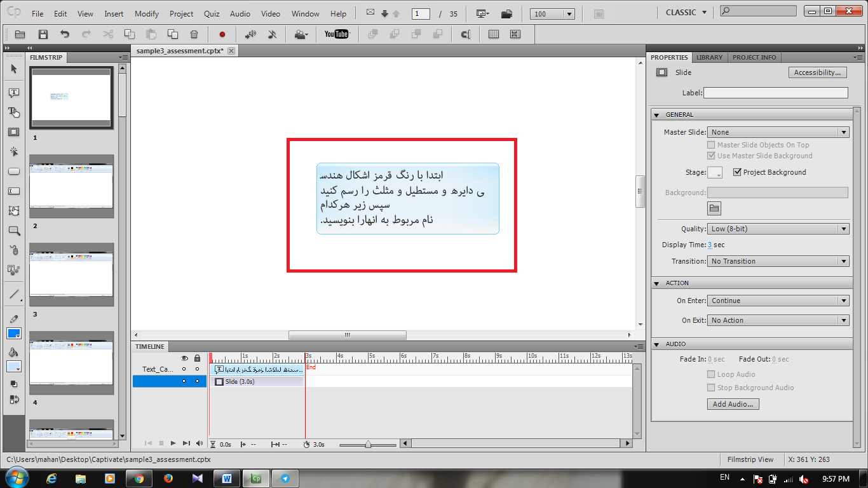Toggle Use Master Slide Background checkbox
868x488 pixels.
(x=711, y=156)
